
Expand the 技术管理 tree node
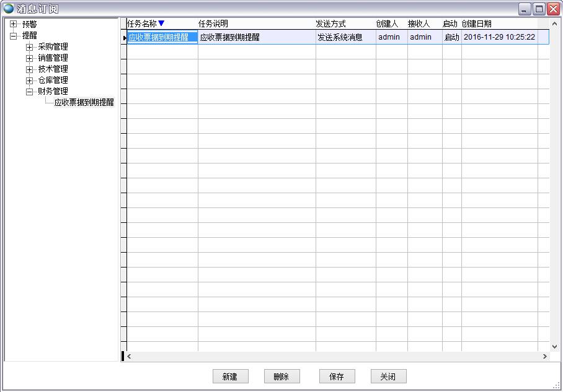(x=29, y=69)
